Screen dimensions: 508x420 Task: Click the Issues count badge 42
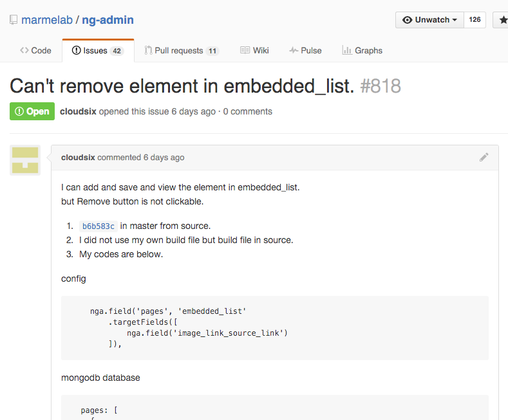tap(117, 51)
